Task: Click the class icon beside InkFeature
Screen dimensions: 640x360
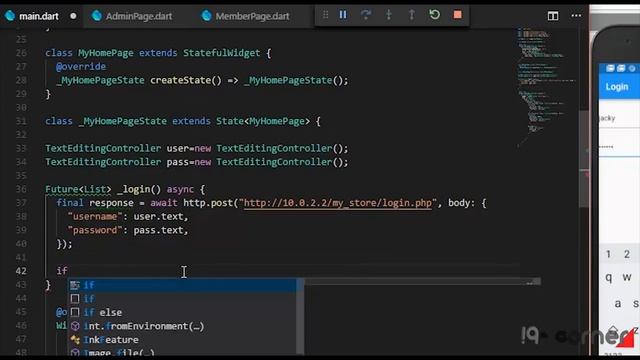Action: (75, 340)
